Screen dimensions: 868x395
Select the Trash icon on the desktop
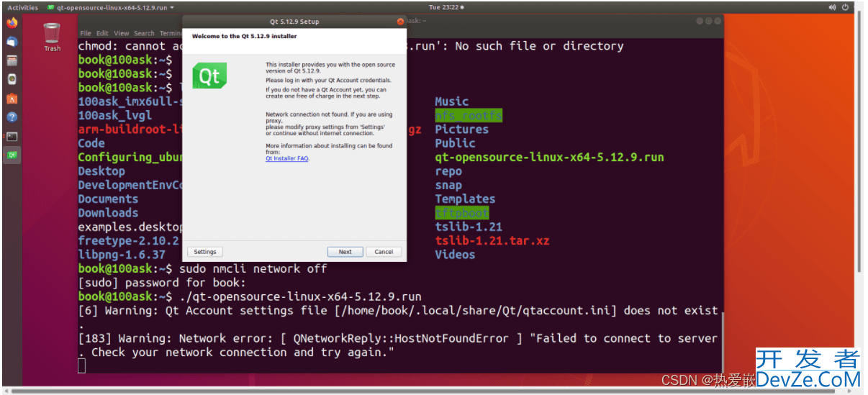(52, 37)
